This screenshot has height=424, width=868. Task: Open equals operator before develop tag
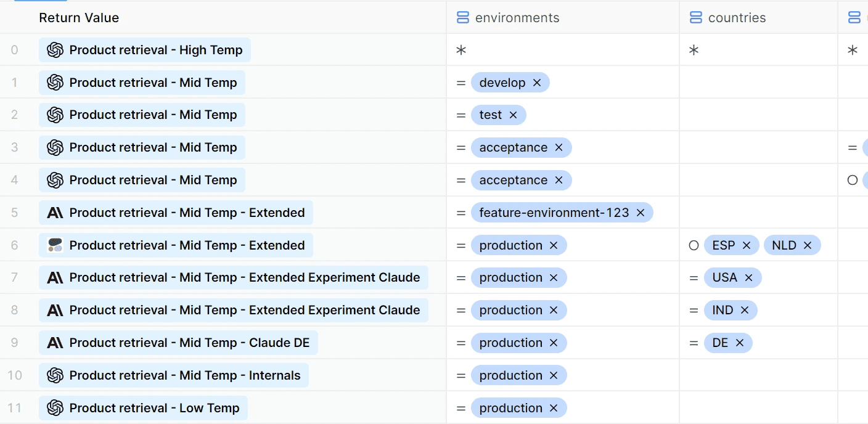(x=461, y=83)
